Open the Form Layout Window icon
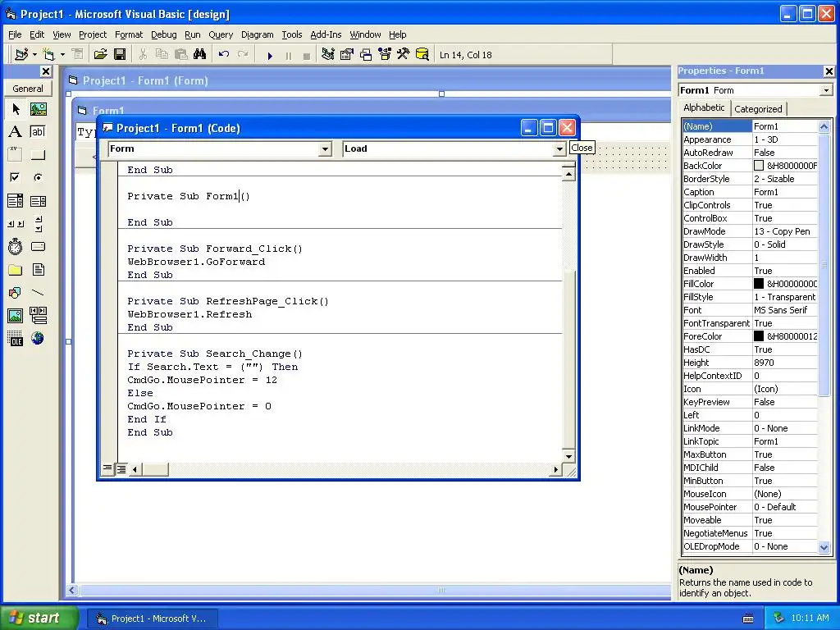Viewport: 840px width, 630px height. tap(366, 55)
